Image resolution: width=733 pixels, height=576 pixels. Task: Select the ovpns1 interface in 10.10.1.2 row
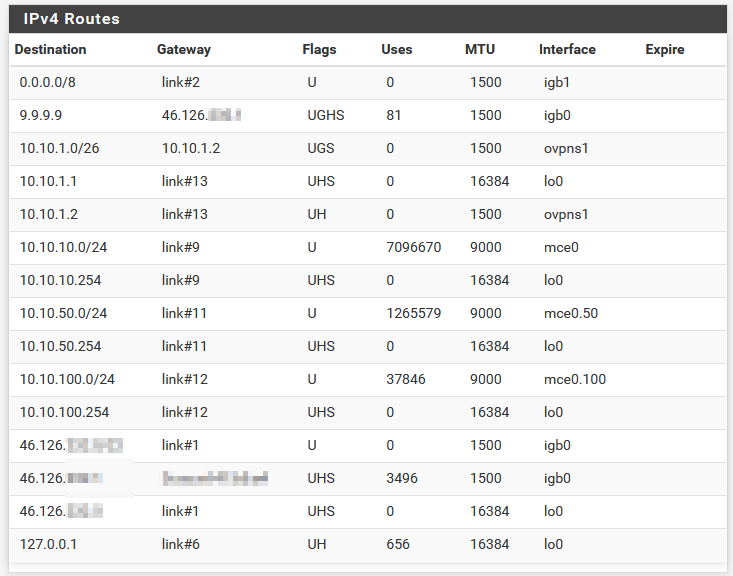tap(566, 215)
